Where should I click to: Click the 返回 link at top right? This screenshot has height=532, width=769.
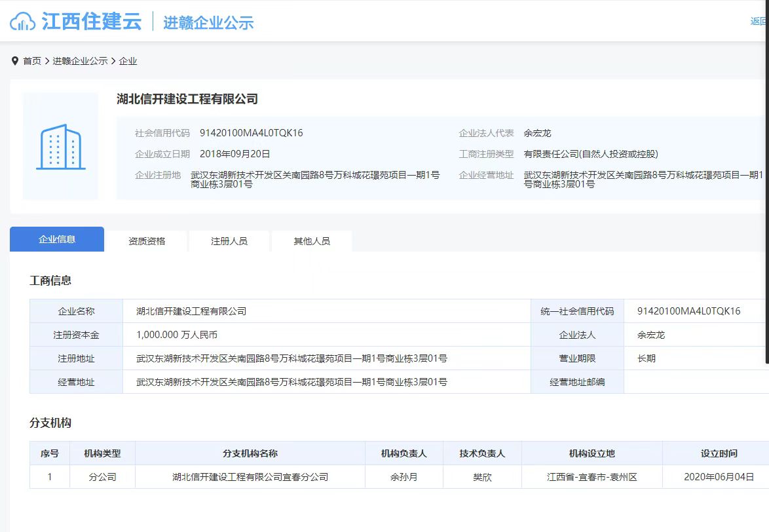(759, 21)
